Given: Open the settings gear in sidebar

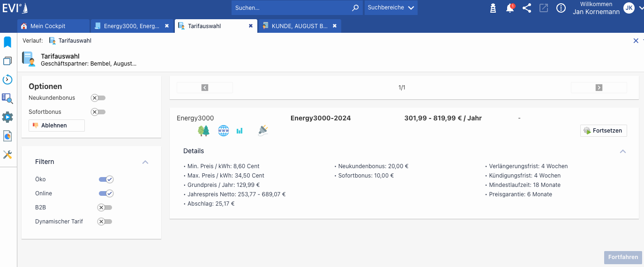Looking at the screenshot, I should (x=7, y=117).
